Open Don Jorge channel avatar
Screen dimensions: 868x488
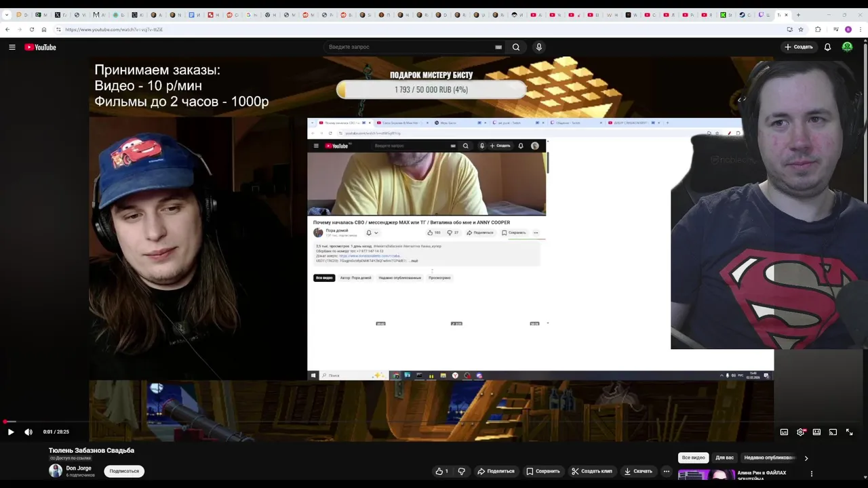(56, 470)
